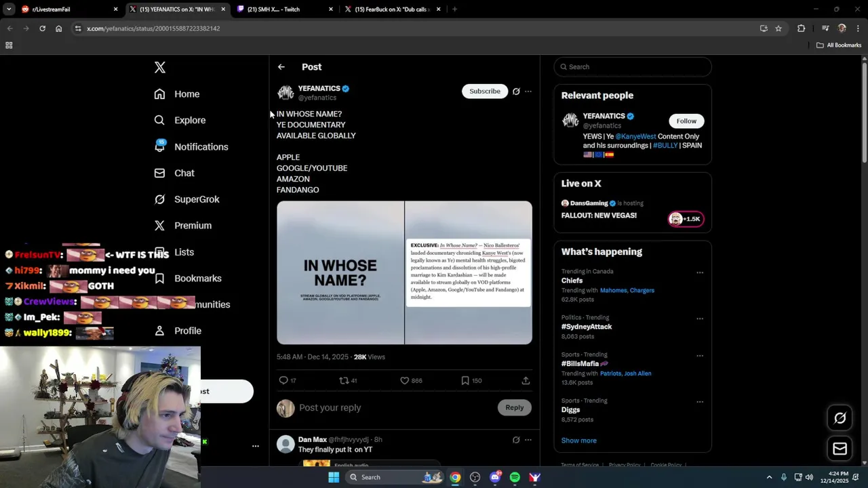Open Chat in the sidebar
This screenshot has width=868, height=488.
pos(174,173)
